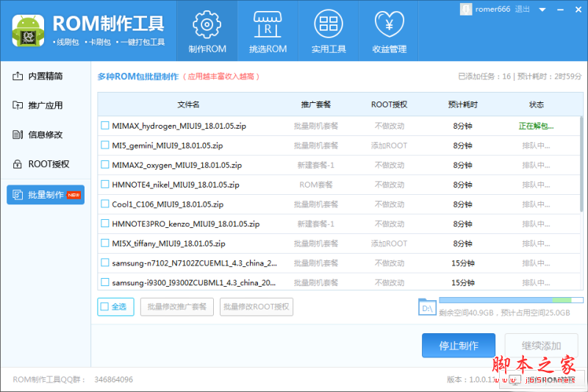Tick checkbox for MI5X_tiffany_MIUI9 file

coord(105,243)
